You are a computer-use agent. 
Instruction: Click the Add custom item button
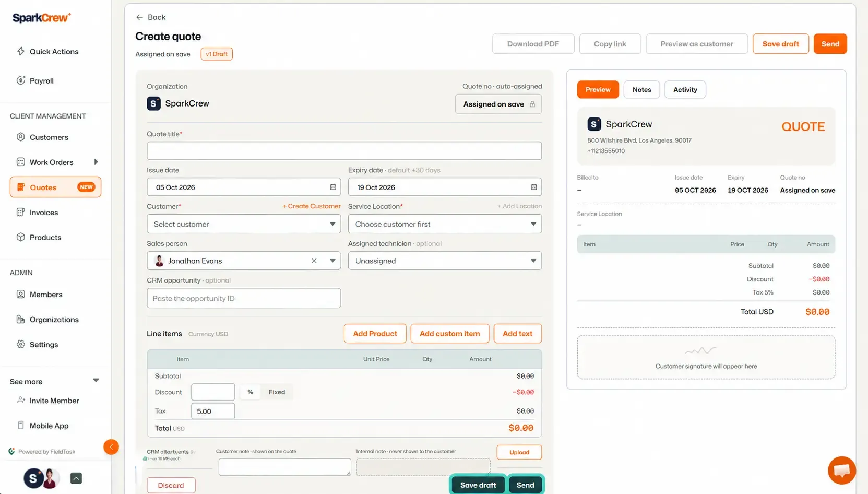pos(449,333)
